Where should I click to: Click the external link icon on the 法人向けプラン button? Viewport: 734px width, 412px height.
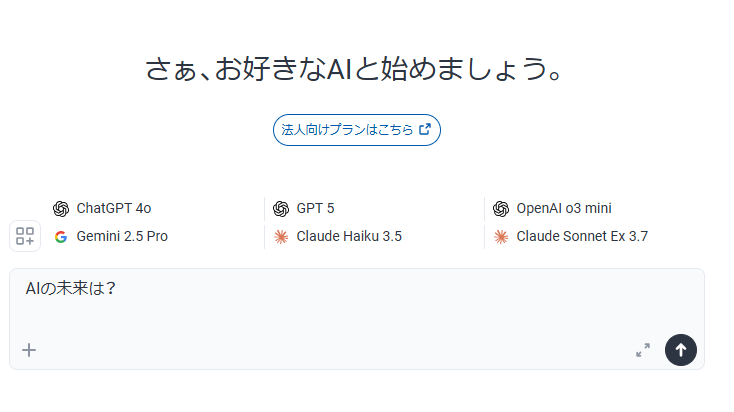[x=425, y=129]
